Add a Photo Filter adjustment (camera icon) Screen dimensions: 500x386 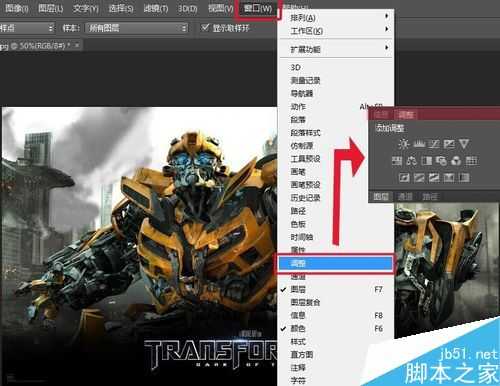(441, 161)
